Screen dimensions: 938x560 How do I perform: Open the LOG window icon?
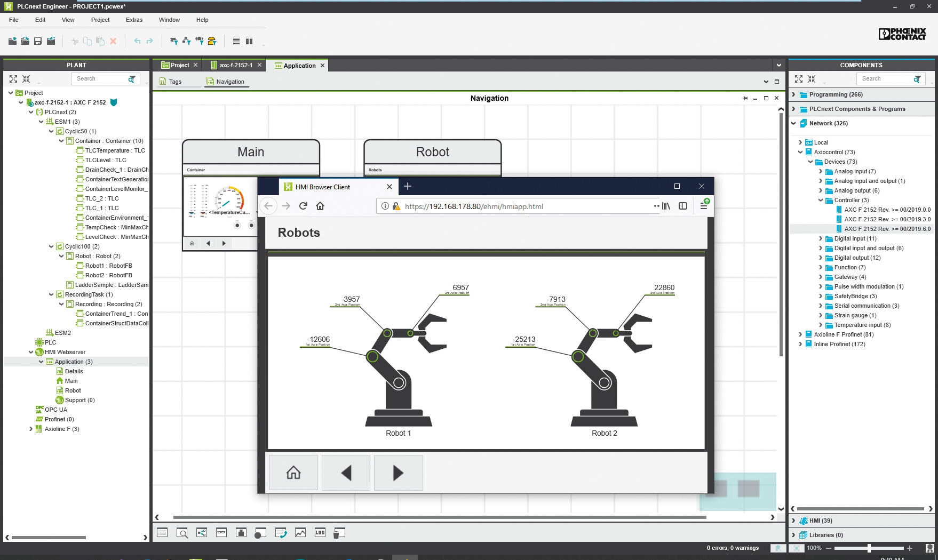click(320, 533)
